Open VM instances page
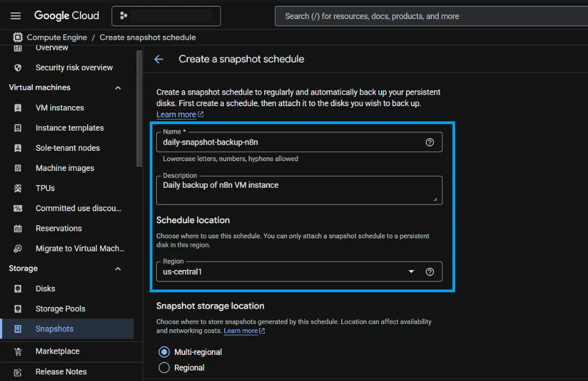588x381 pixels. [x=60, y=108]
